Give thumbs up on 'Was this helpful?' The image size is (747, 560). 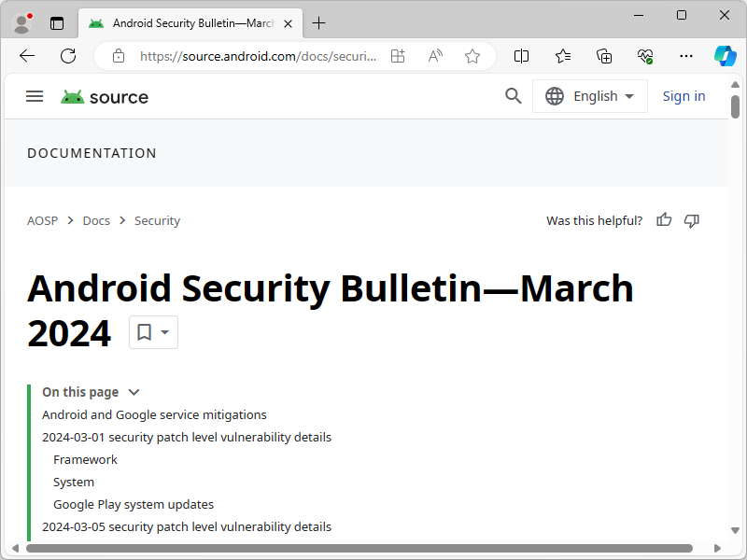664,220
